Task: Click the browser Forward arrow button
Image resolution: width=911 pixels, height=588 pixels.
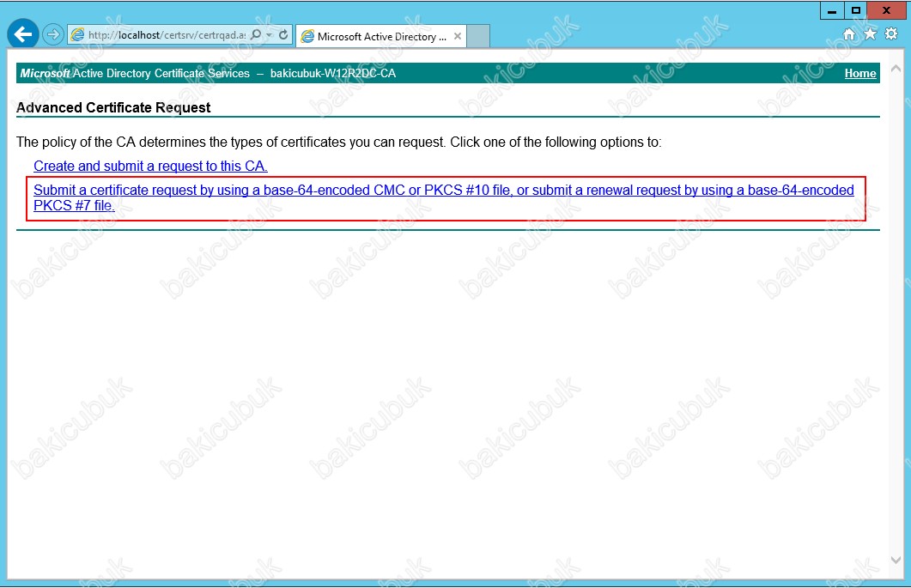Action: coord(53,35)
